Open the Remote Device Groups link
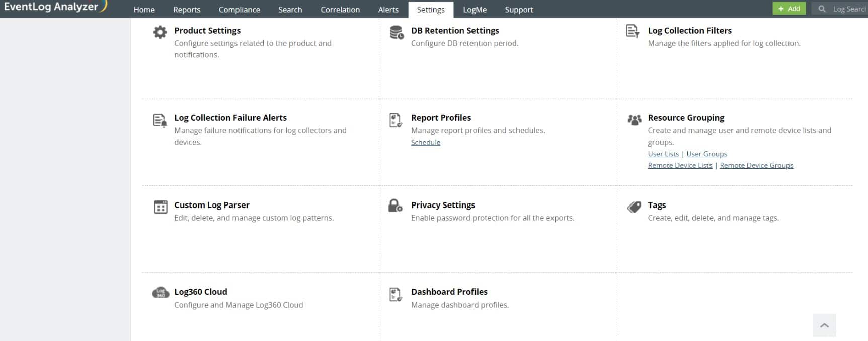This screenshot has width=868, height=341. (756, 165)
